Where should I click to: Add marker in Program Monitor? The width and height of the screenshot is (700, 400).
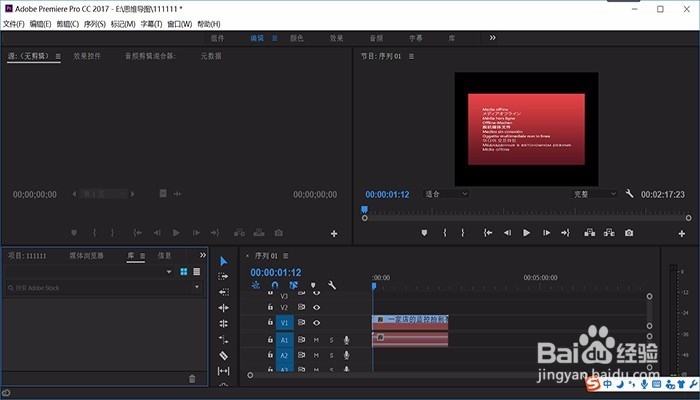[x=424, y=233]
